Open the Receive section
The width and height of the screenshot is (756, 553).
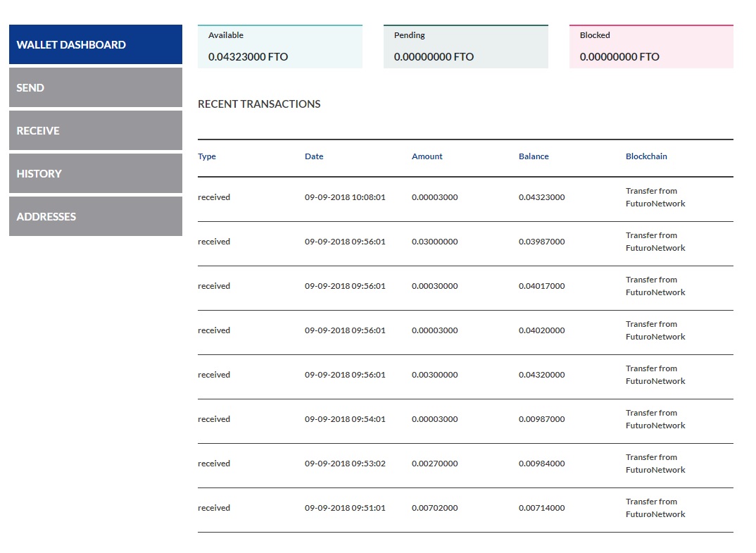coord(96,130)
